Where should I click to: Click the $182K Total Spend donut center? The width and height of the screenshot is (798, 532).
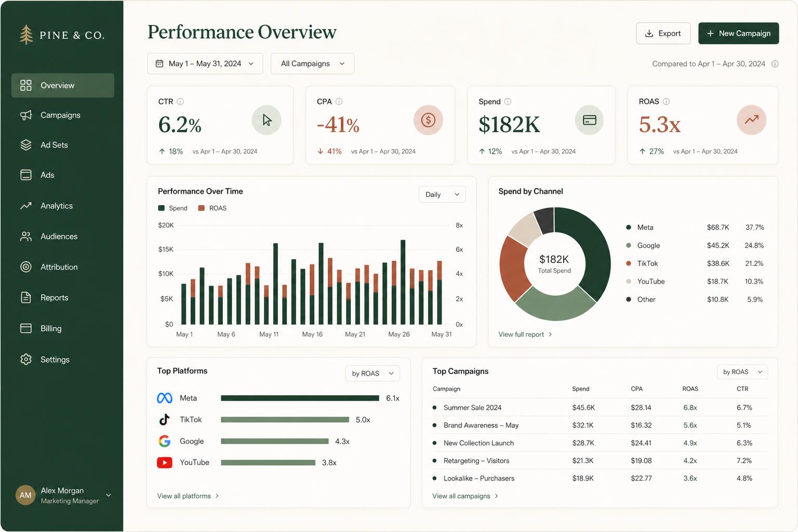coord(554,263)
